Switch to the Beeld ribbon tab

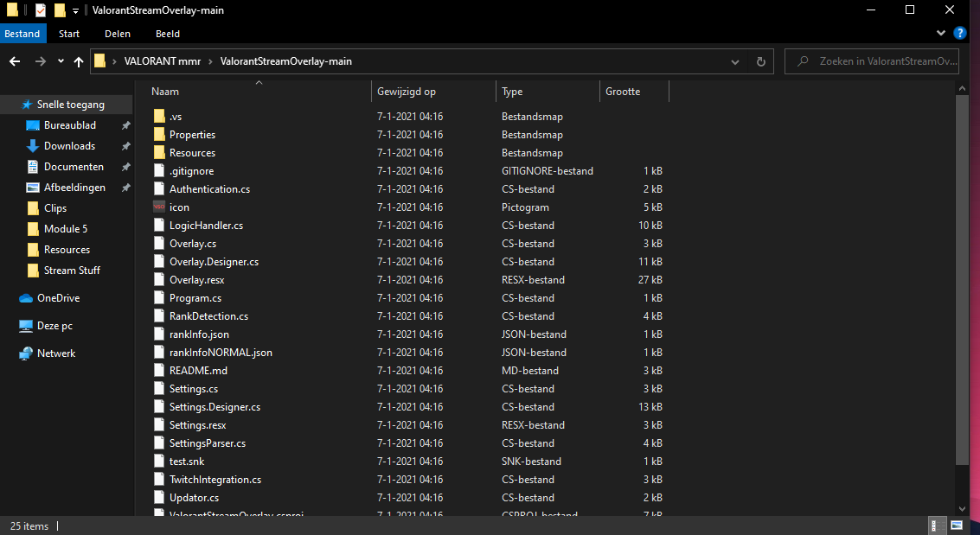point(167,34)
